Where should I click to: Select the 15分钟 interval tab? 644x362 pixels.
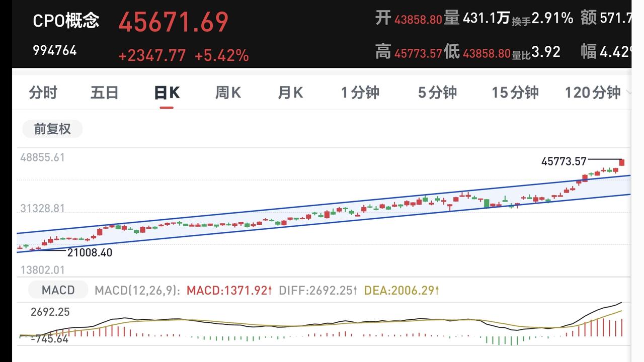(x=515, y=93)
